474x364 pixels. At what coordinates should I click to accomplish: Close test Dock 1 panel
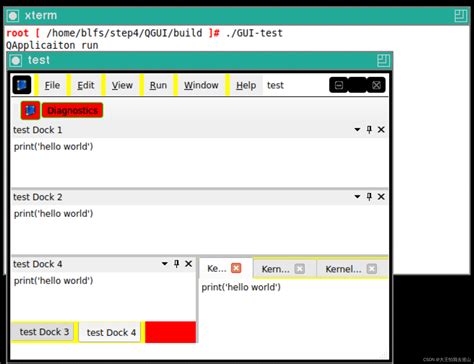[x=381, y=130]
